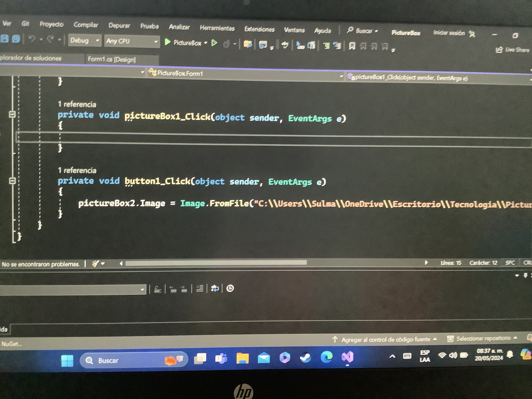Viewport: 532px width, 399px height.
Task: Toggle word wrap in the output panel
Action: [214, 288]
